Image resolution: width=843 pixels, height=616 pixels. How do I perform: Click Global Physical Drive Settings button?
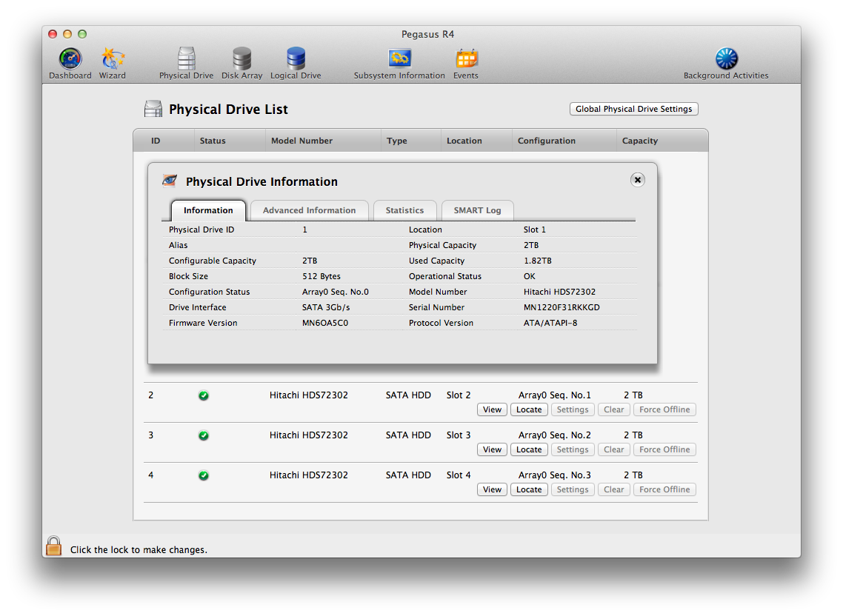tap(633, 109)
